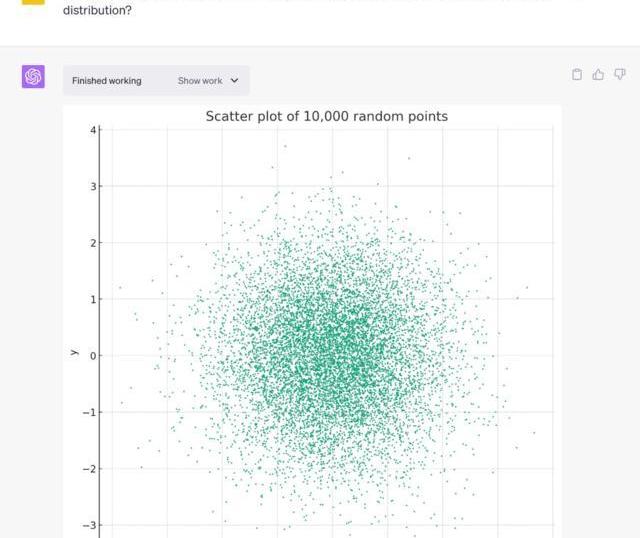This screenshot has width=640, height=538.
Task: Click the plot title 'Scatter plot of 10,000 random points'
Action: (327, 116)
